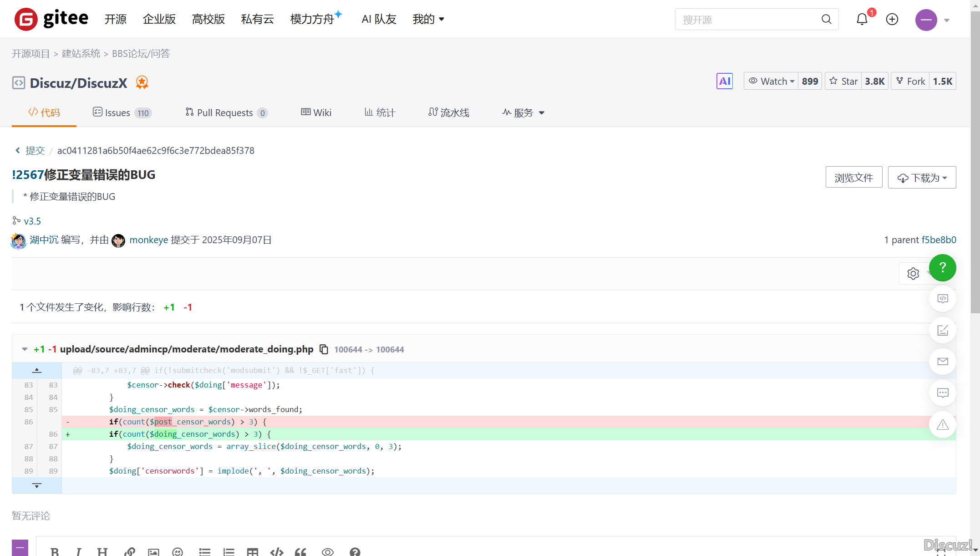The image size is (980, 556).
Task: Click the plus create-new icon
Action: pos(892,19)
